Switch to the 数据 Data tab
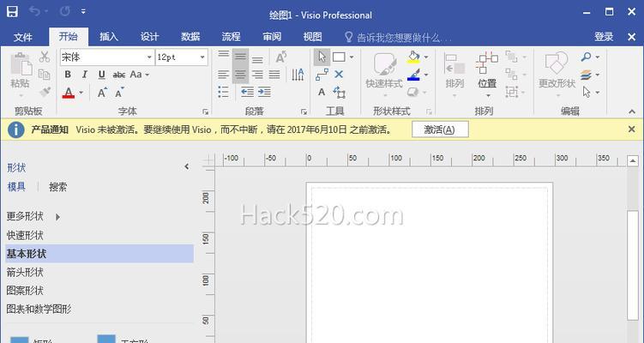Viewport: 644px width, 343px height. click(190, 37)
